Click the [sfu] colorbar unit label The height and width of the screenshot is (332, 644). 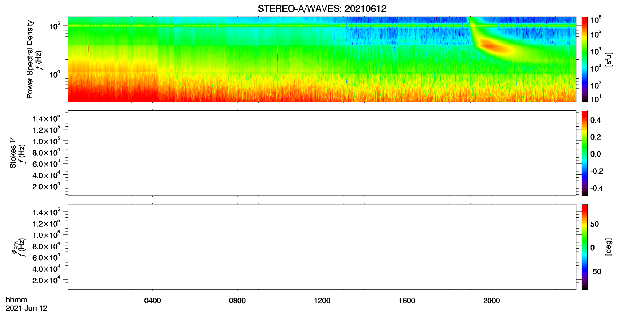(x=609, y=59)
